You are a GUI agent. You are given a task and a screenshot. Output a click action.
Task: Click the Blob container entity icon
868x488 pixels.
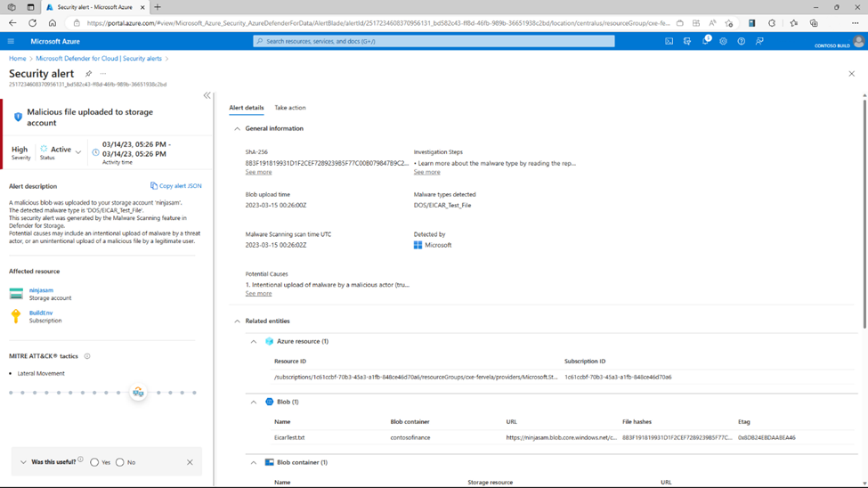coord(269,462)
